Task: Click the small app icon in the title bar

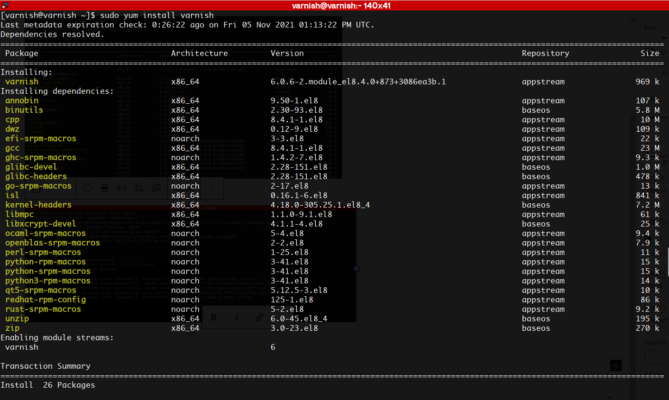Action: pos(5,6)
